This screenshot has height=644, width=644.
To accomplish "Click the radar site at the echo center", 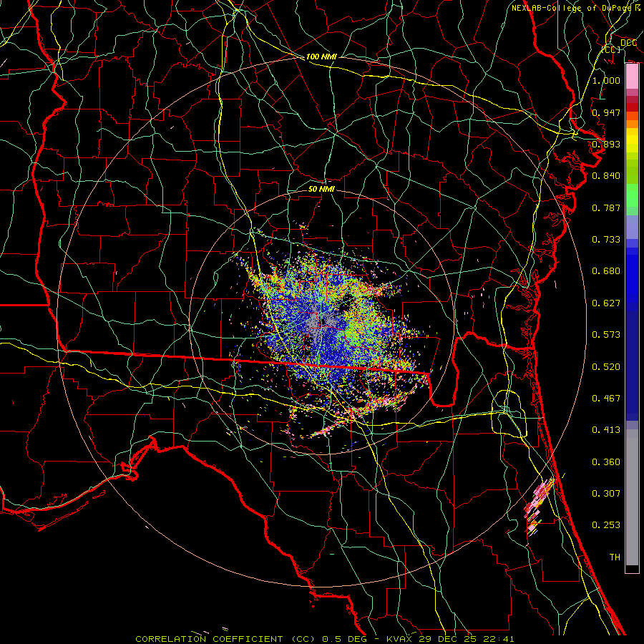I will point(323,321).
